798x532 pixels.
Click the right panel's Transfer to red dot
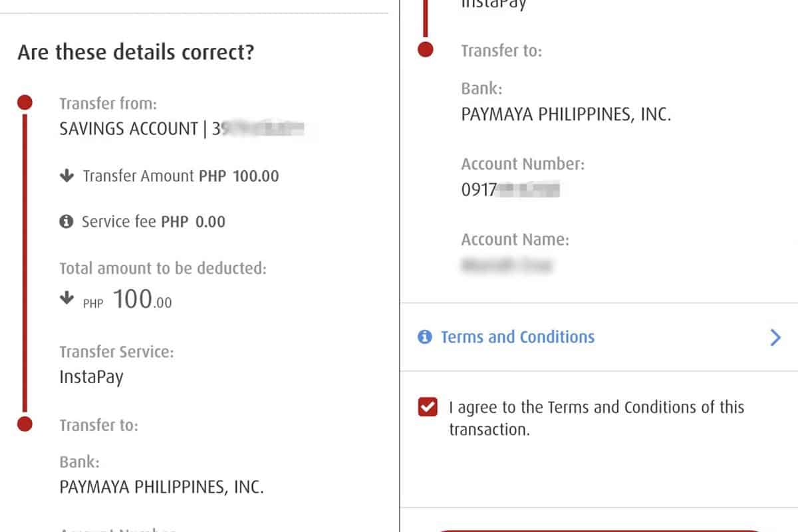click(x=426, y=49)
